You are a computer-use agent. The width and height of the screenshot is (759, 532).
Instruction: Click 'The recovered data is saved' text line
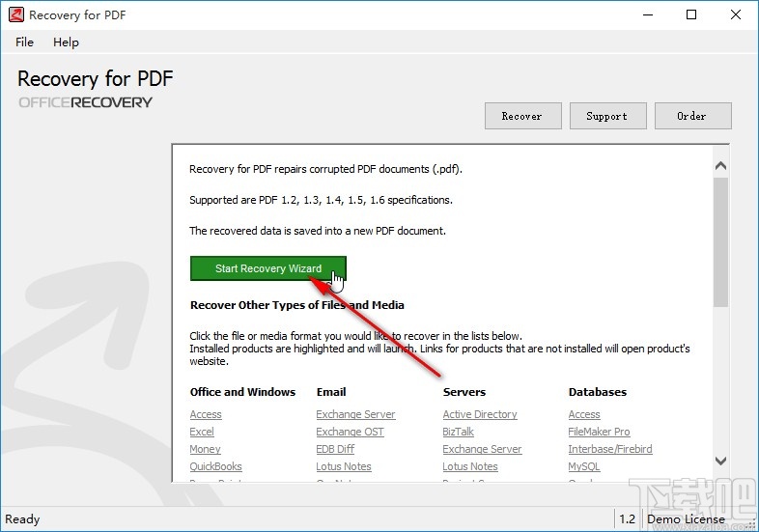tap(318, 231)
